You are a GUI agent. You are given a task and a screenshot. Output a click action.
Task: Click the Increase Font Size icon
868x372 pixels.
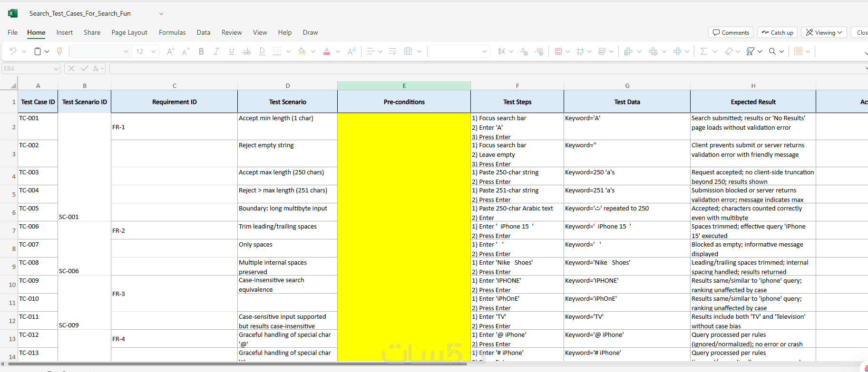coord(170,51)
